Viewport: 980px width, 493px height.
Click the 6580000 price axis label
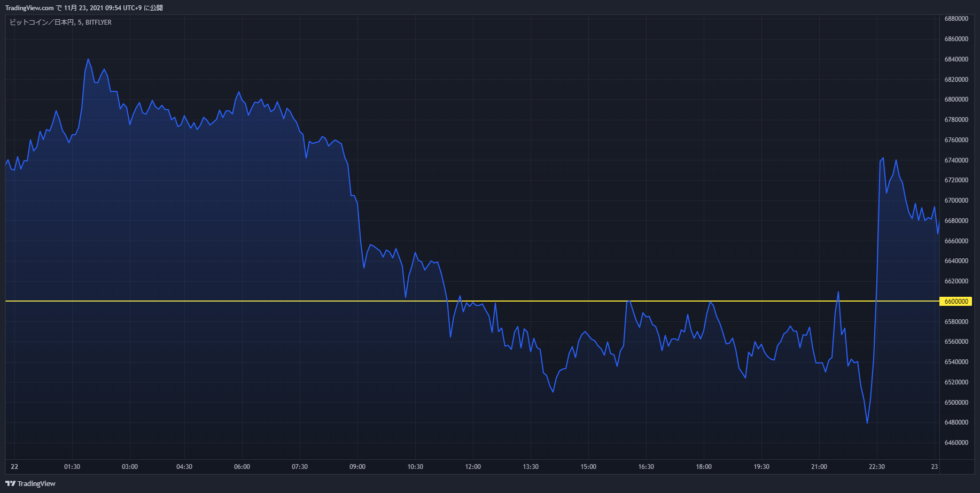[x=956, y=322]
